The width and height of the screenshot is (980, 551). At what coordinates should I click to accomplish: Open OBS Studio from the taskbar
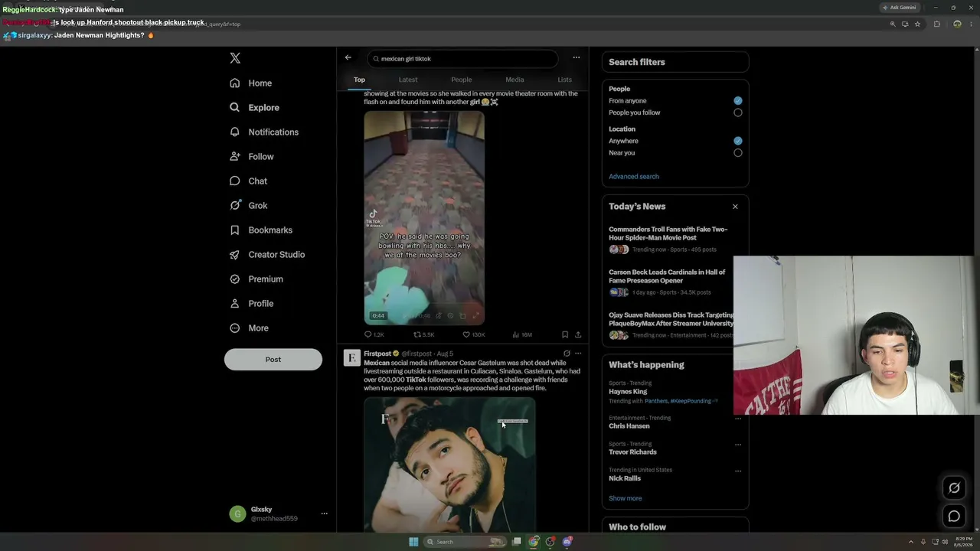(550, 542)
